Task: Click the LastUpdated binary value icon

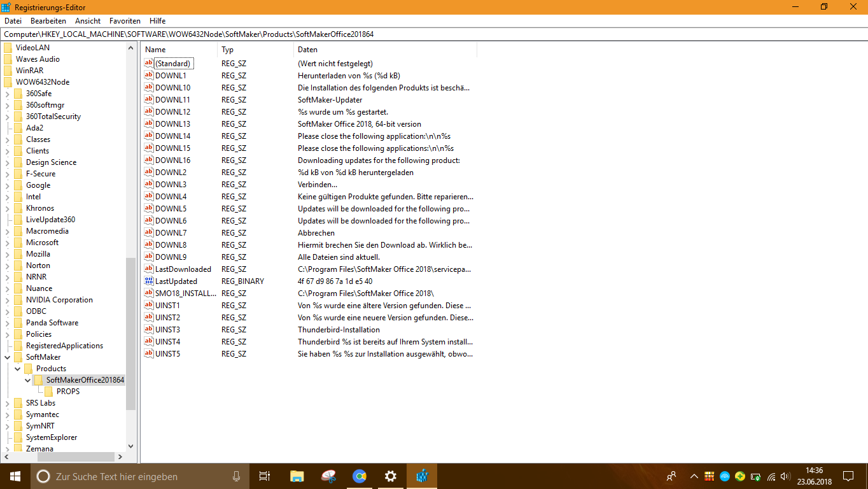Action: coord(149,281)
